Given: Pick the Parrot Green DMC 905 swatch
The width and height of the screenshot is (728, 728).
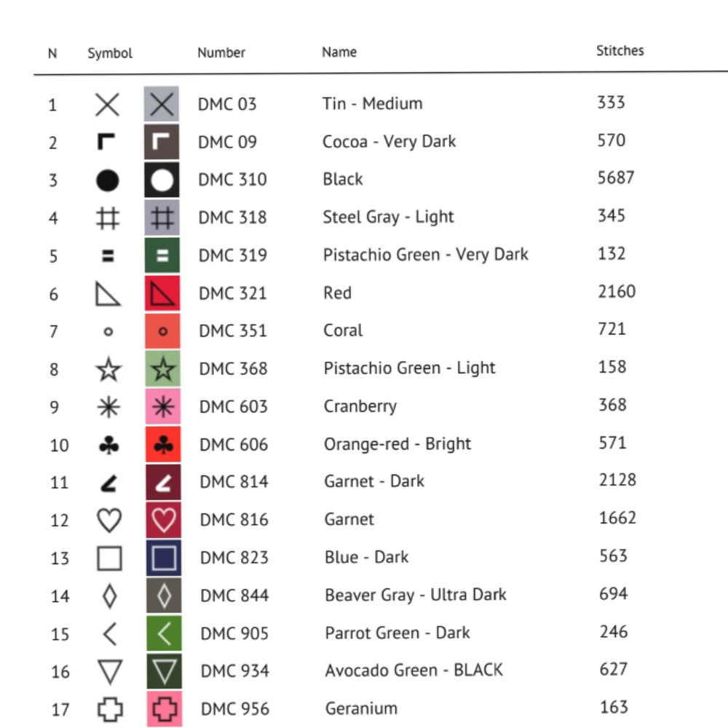Looking at the screenshot, I should tap(164, 634).
